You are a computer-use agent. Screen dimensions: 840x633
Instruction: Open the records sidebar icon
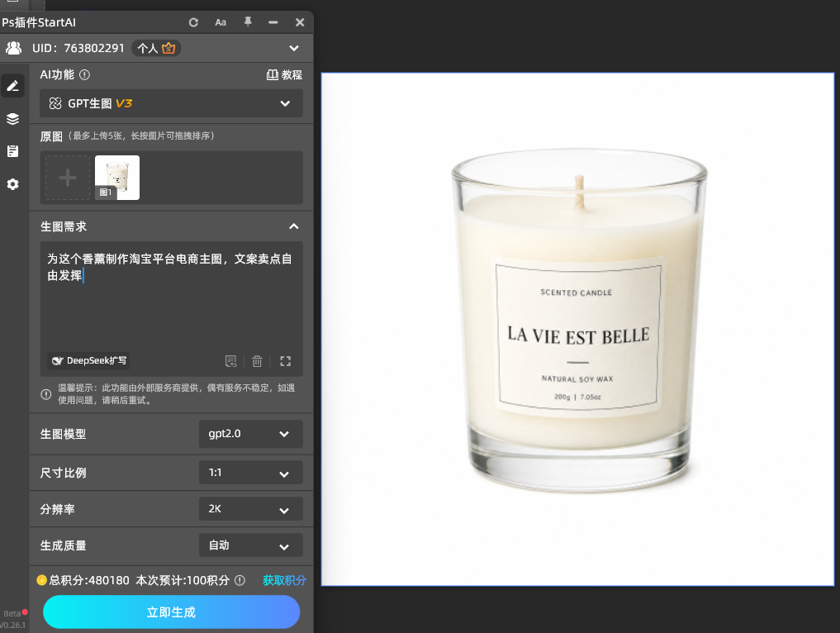click(13, 151)
